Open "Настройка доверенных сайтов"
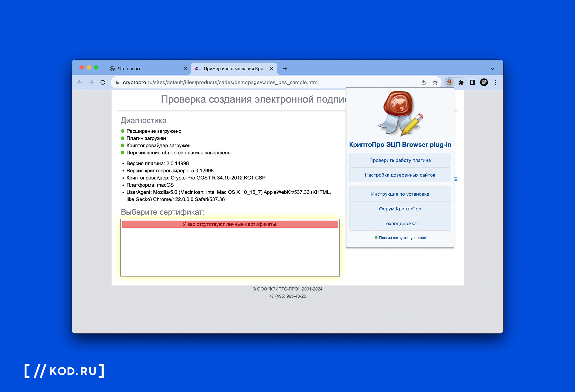This screenshot has width=575, height=392. pyautogui.click(x=400, y=175)
